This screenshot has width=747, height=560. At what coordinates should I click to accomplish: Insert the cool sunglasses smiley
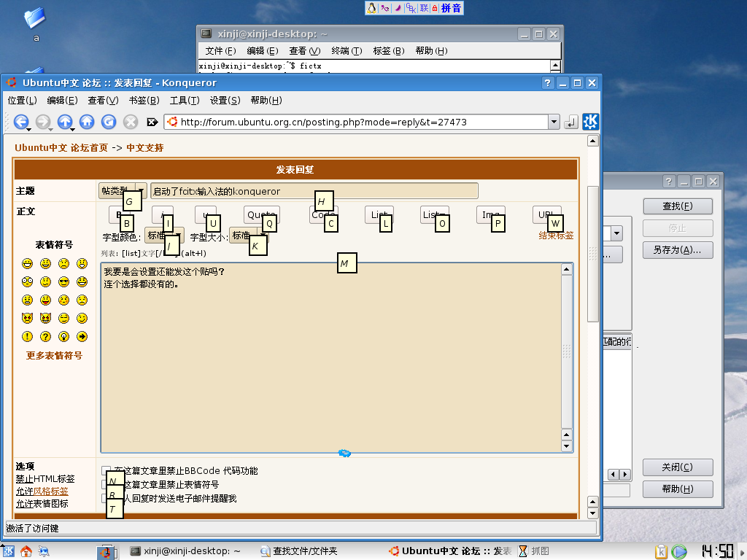[x=64, y=282]
